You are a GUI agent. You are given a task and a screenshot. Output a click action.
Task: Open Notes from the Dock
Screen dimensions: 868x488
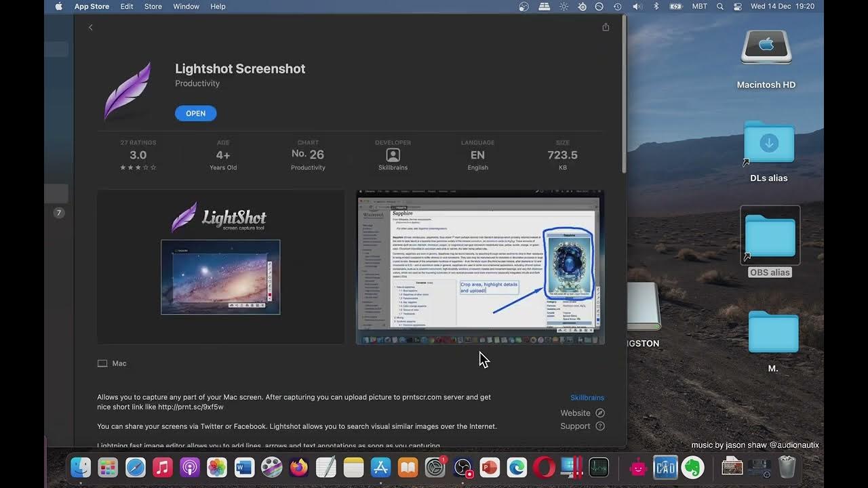353,467
